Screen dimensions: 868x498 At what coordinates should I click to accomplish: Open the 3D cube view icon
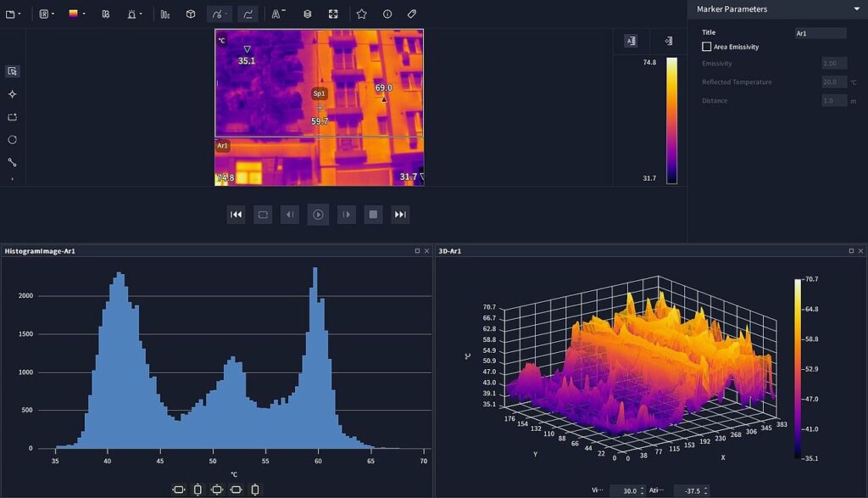tap(191, 14)
